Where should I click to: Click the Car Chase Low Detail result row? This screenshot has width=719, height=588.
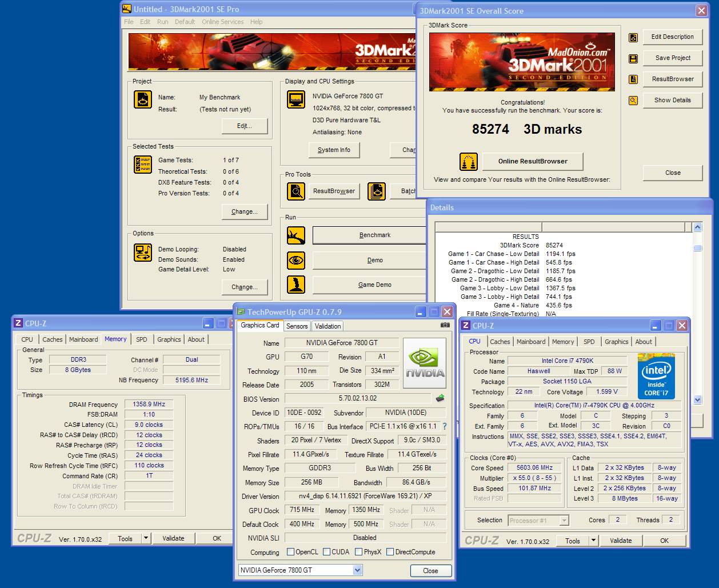click(x=512, y=254)
